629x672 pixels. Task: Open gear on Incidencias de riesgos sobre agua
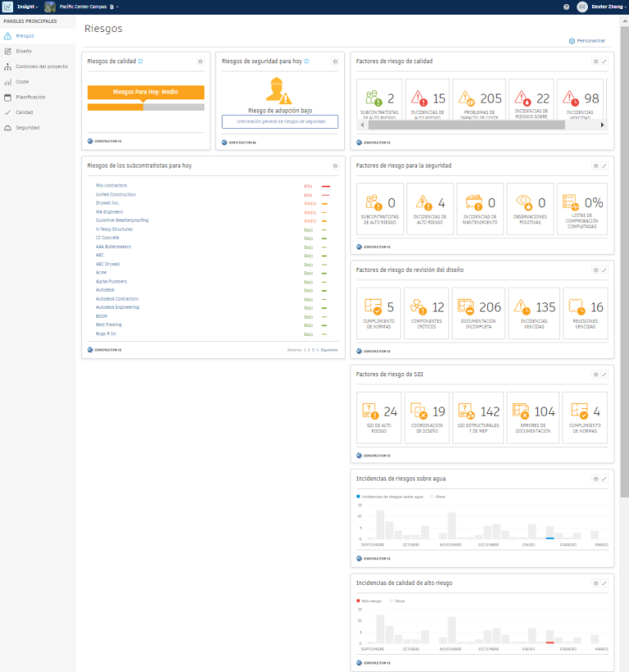coord(595,479)
